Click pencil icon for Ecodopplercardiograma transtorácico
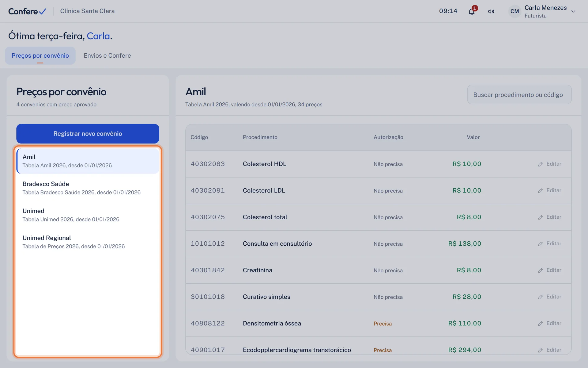588x368 pixels. tap(540, 350)
